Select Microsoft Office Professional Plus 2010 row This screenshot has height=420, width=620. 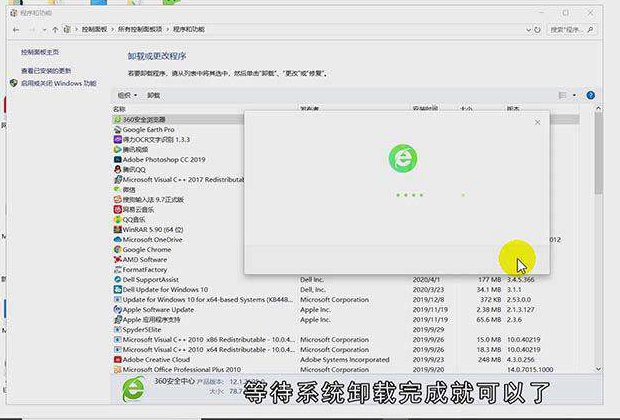pyautogui.click(x=346, y=369)
